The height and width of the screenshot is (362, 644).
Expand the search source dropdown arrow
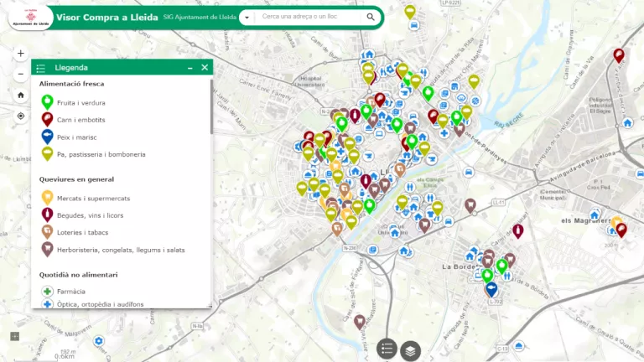[247, 18]
